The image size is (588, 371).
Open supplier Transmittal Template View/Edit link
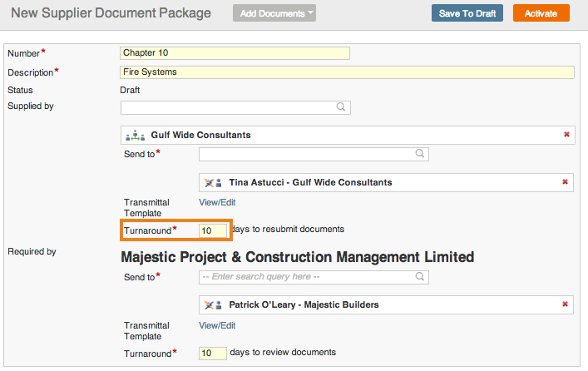tap(217, 203)
